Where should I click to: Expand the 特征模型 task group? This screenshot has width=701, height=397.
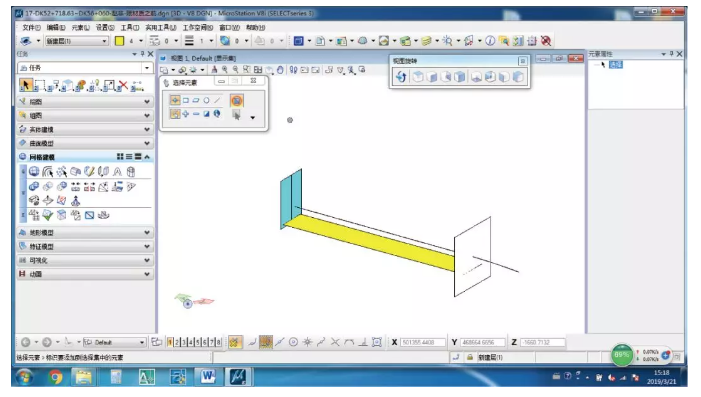coord(85,246)
